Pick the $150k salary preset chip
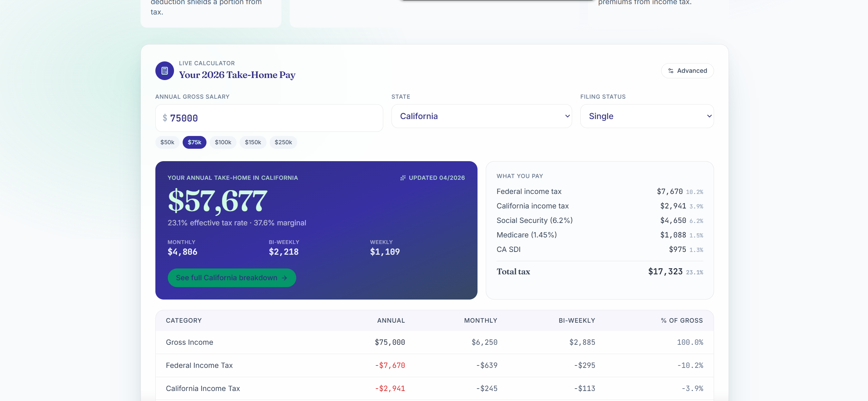This screenshot has width=868, height=401. (x=253, y=142)
